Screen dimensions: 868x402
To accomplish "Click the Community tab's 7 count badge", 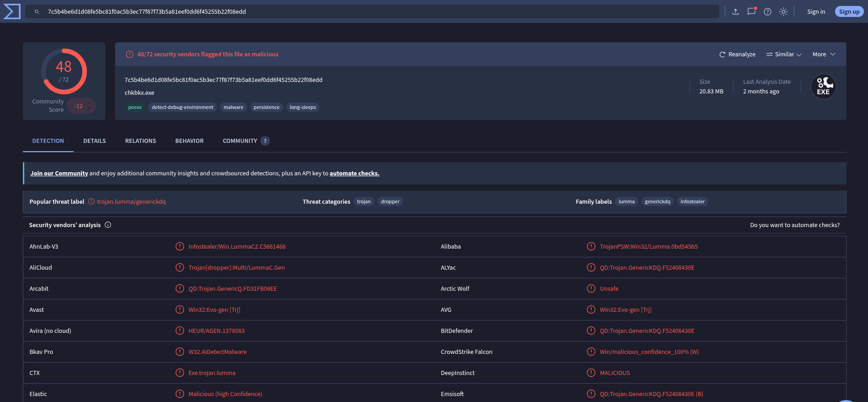I will click(x=265, y=141).
